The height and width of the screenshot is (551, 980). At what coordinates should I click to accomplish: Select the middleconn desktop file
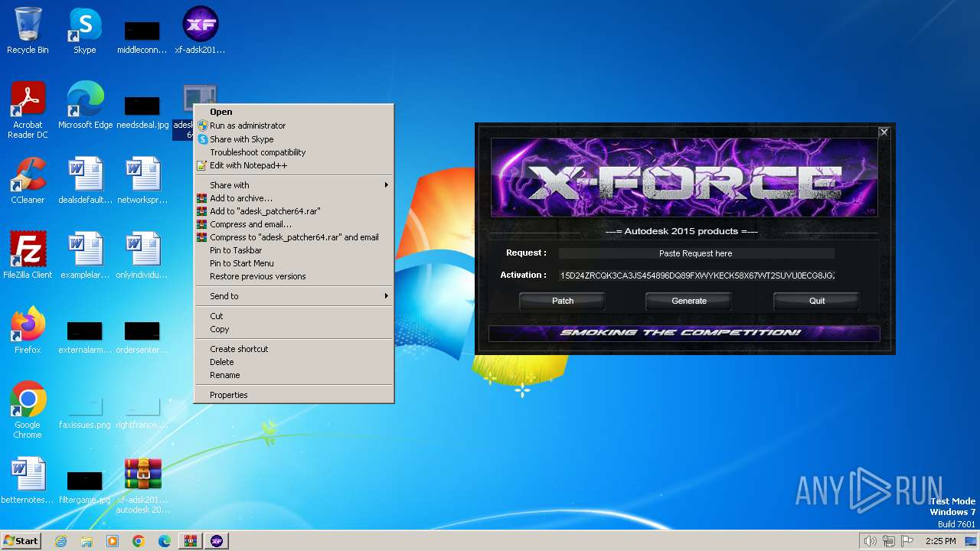[142, 37]
